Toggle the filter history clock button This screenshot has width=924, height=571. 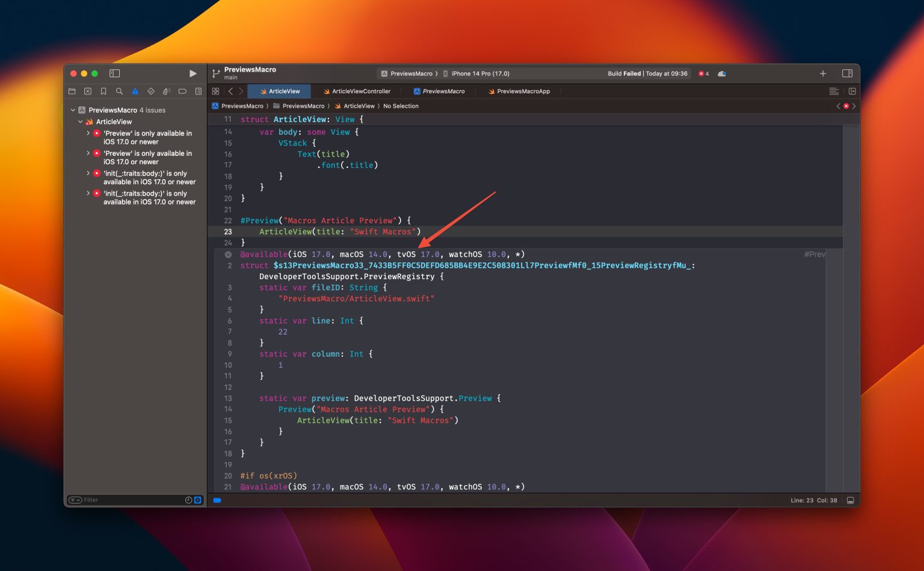(188, 499)
